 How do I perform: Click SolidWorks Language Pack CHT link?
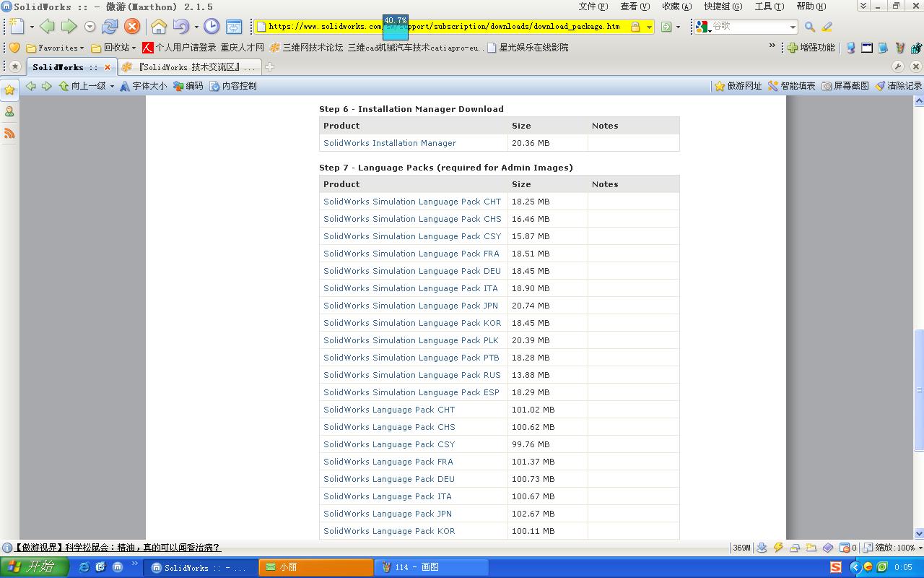(389, 410)
